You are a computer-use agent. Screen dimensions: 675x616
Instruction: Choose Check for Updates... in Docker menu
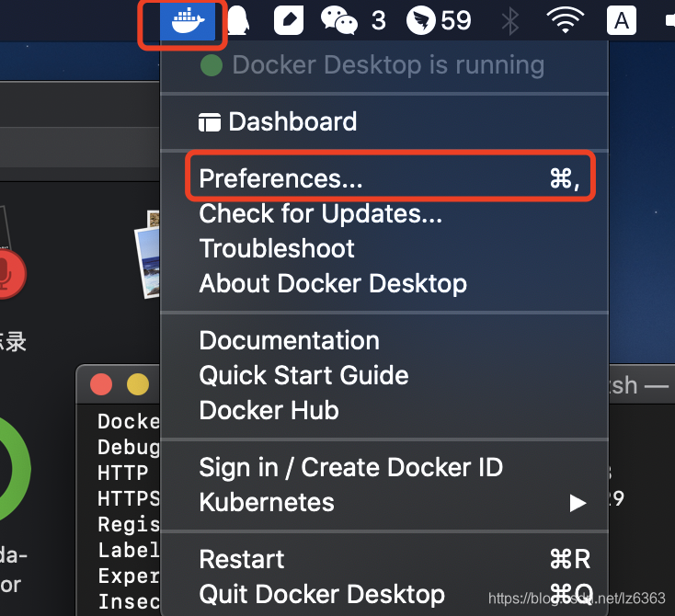click(384, 213)
